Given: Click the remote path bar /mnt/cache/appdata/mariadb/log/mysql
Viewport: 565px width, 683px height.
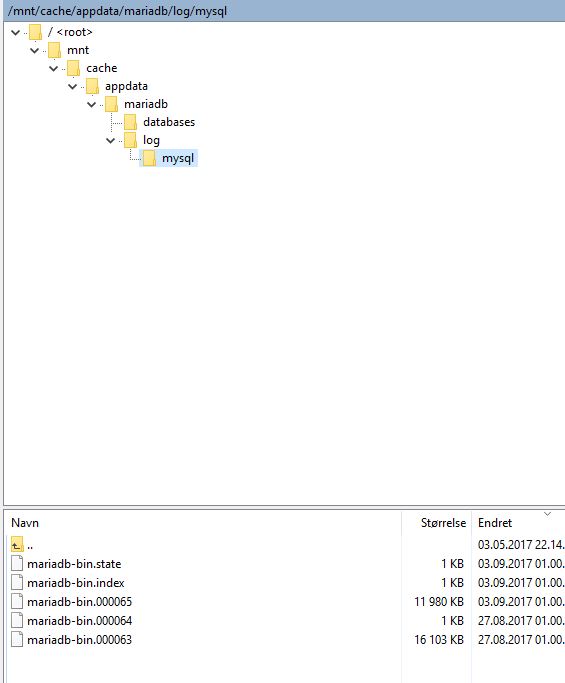Looking at the screenshot, I should coord(284,10).
